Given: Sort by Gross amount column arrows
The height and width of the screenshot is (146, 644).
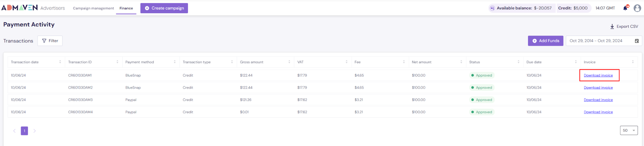Looking at the screenshot, I should pos(289,62).
